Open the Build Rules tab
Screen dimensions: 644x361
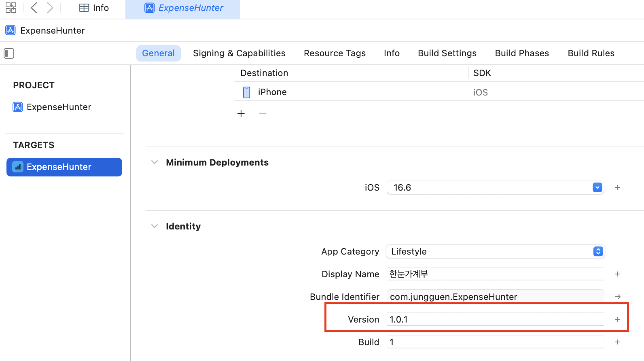pyautogui.click(x=591, y=53)
